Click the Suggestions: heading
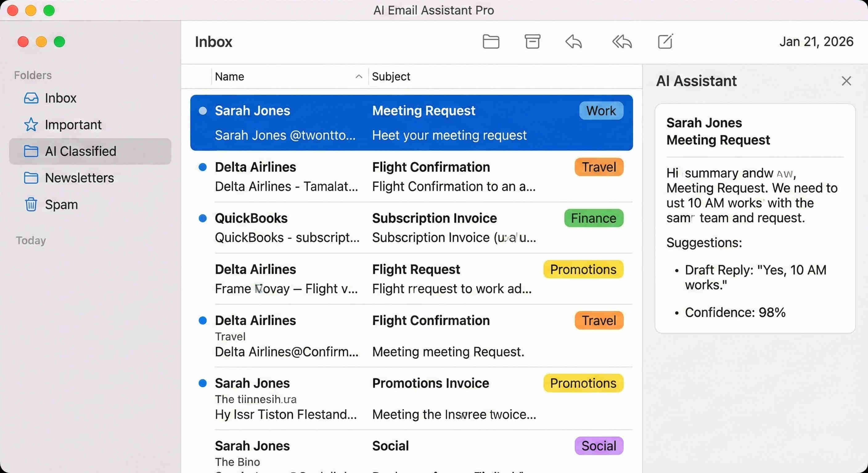 704,243
